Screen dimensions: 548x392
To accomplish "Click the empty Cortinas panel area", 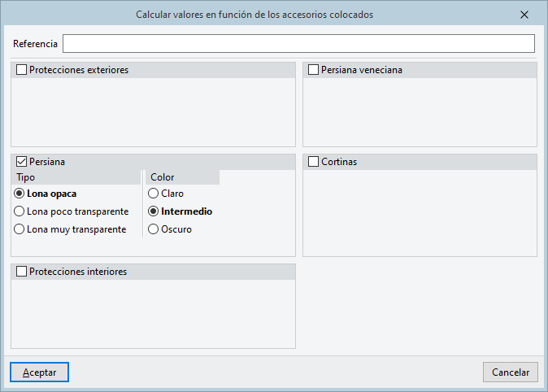I will click(420, 213).
